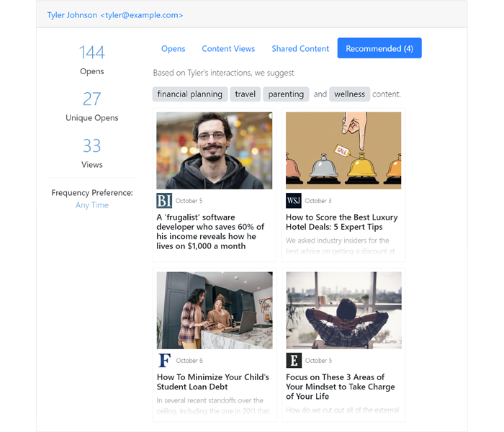The image size is (504, 432).
Task: Open 'How to Score the Best Luxury Hotel Deals' headline
Action: pos(341,222)
